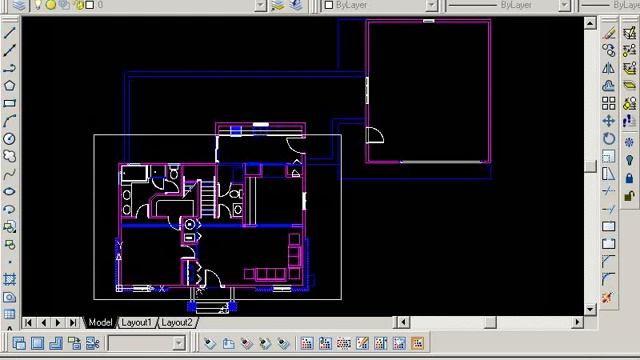Select the Ellipse tool
640x360 pixels.
(9, 191)
